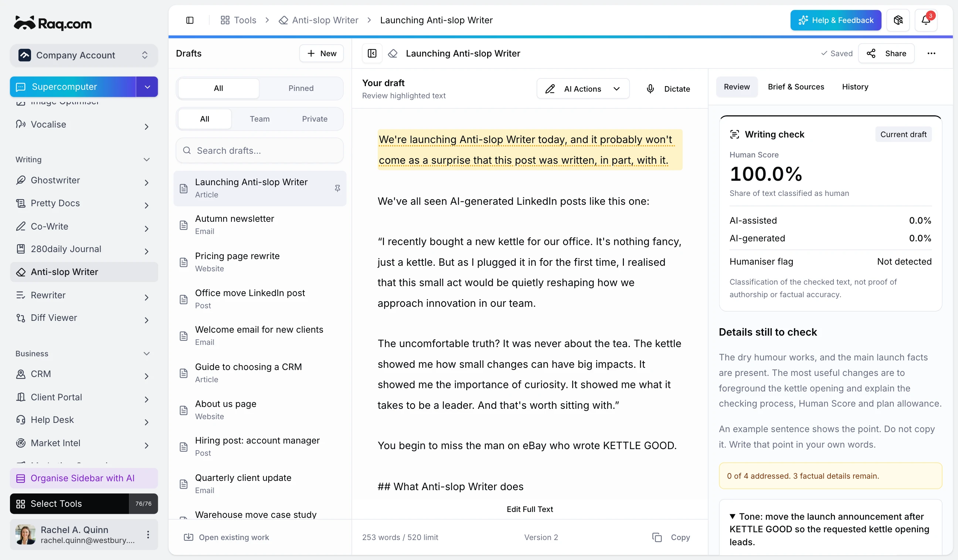958x560 pixels.
Task: Collapse the Writing section
Action: coord(146,160)
